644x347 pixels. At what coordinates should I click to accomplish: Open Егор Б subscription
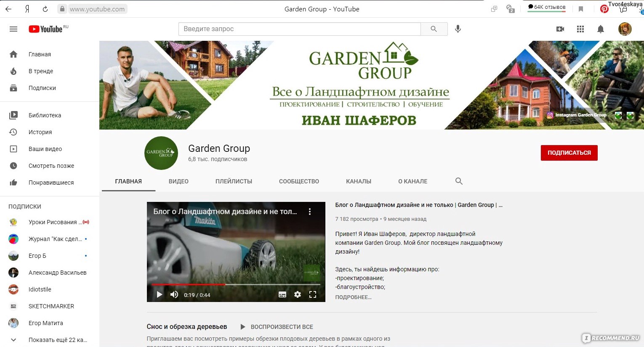(50, 256)
